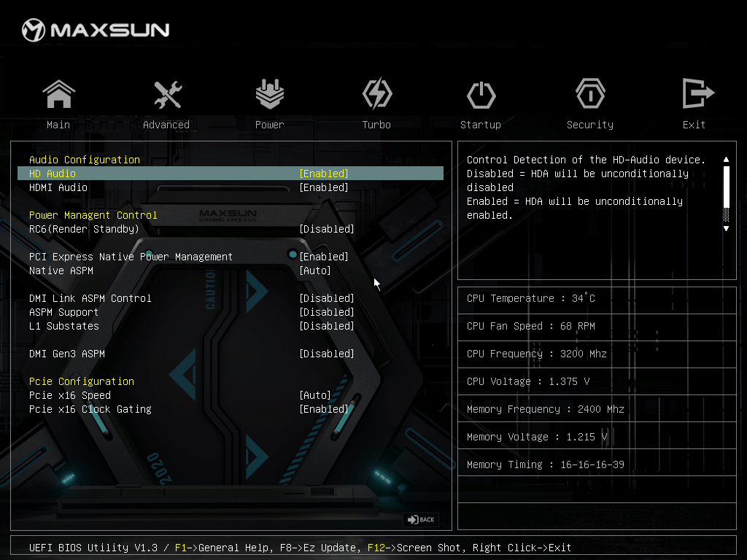747x560 pixels.
Task: Click the help panel scrollbar thumb
Action: pos(726,187)
